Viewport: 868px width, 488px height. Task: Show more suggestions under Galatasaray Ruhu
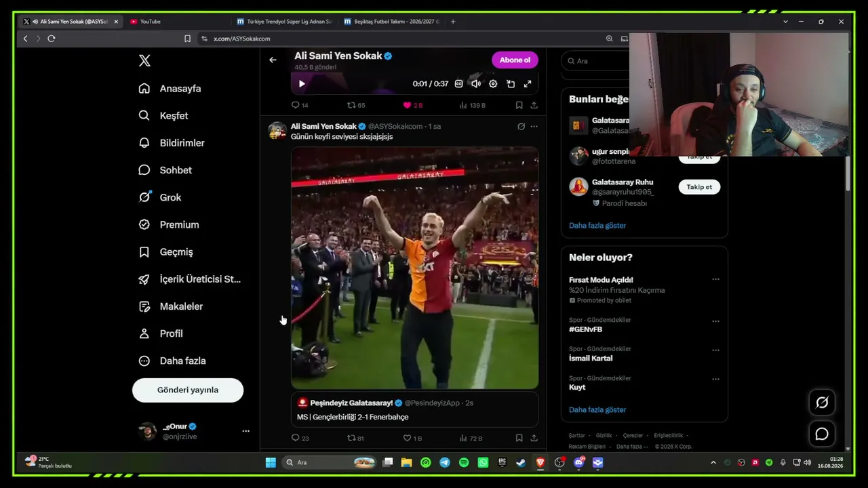(x=597, y=225)
